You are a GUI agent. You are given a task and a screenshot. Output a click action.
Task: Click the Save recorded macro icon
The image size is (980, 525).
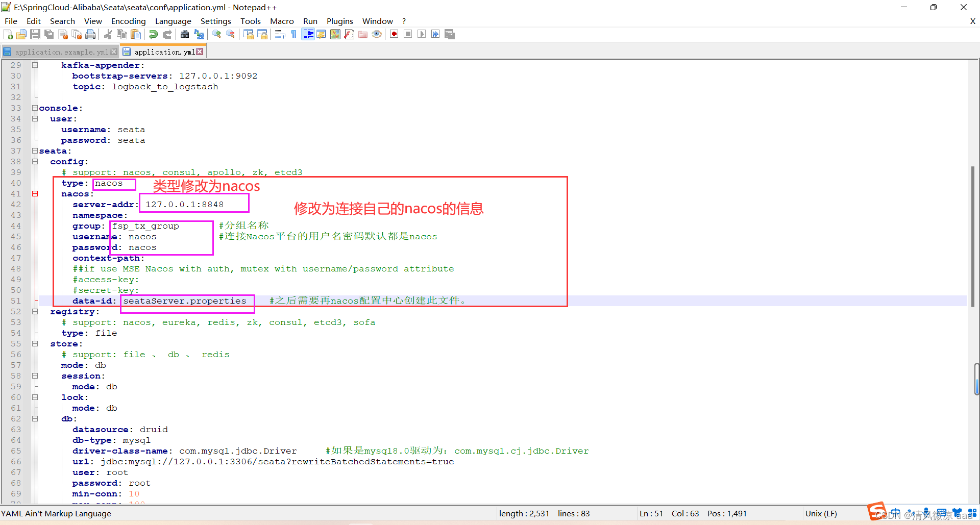[450, 34]
